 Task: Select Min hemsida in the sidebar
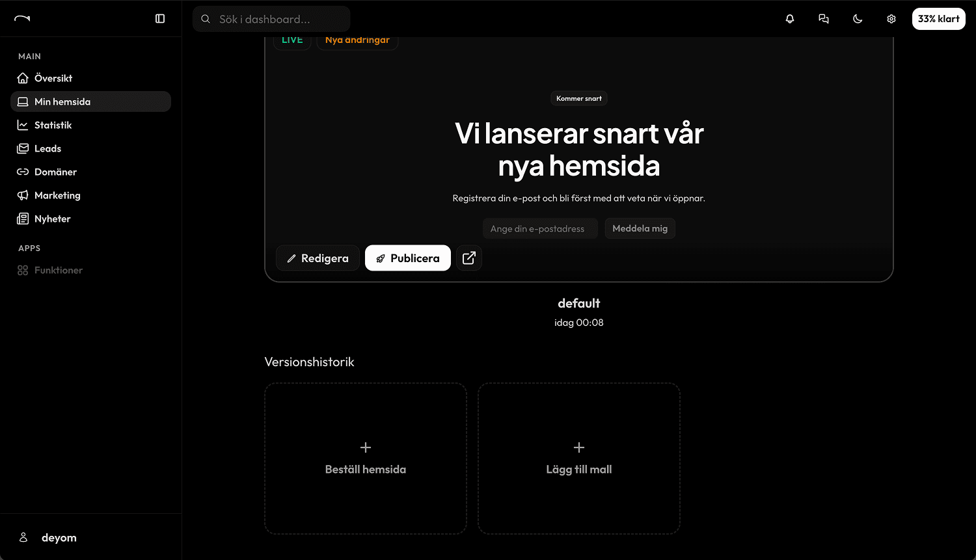coord(61,101)
